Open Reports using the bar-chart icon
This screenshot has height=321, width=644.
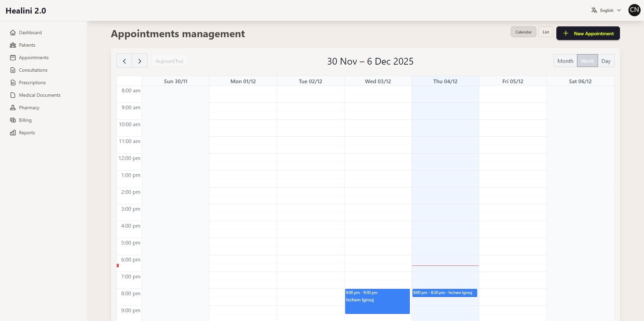coord(13,133)
